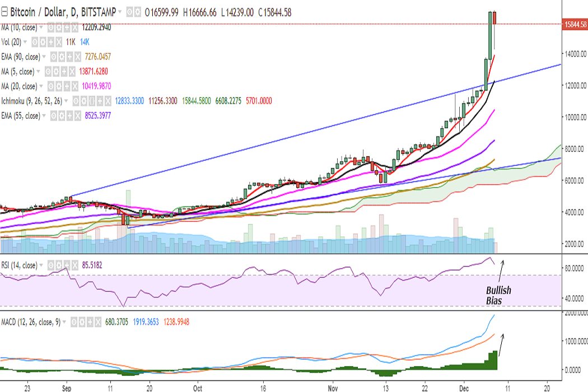Image resolution: width=588 pixels, height=392 pixels.
Task: Click 14000.00 on the price scale
Action: pos(576,54)
